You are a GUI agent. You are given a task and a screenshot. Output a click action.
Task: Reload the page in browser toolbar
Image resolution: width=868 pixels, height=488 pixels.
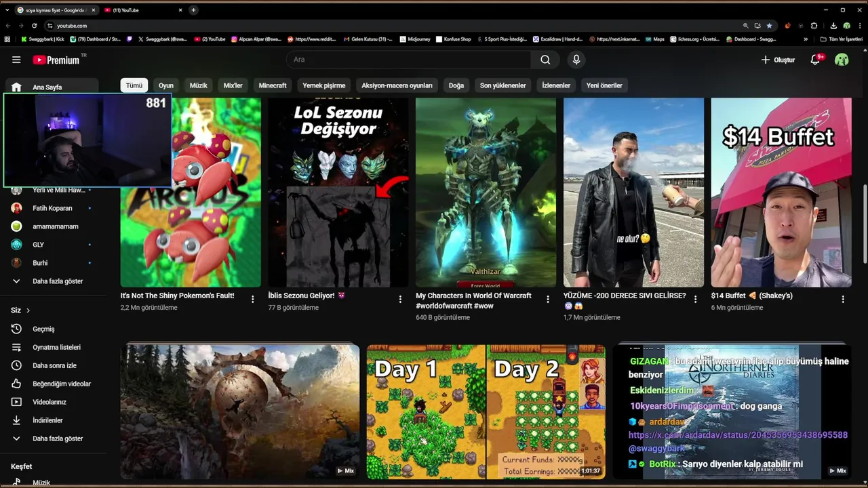point(34,26)
